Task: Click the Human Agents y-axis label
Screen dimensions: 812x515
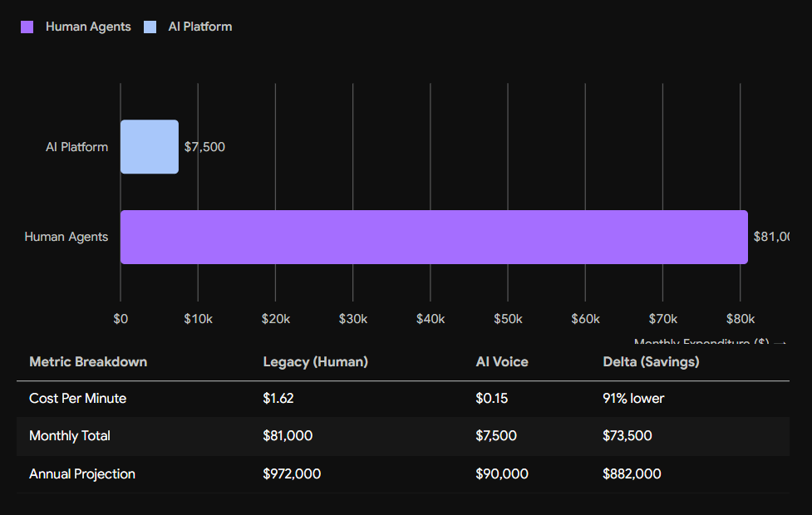Action: 66,237
